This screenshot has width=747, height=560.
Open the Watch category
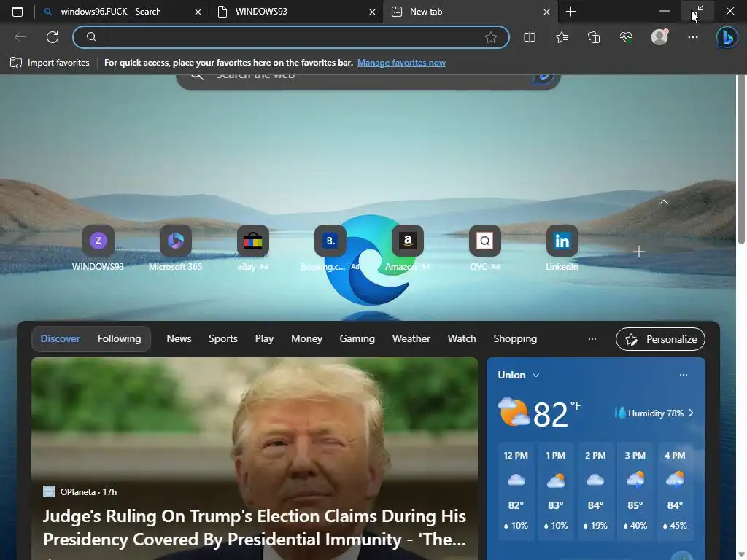click(462, 338)
